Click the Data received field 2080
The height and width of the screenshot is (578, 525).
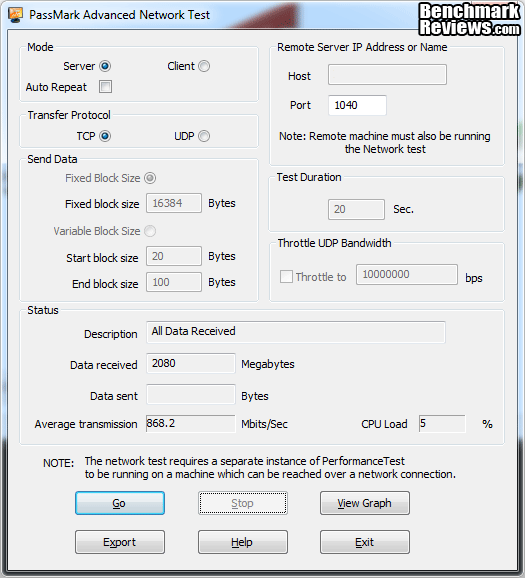tap(191, 363)
